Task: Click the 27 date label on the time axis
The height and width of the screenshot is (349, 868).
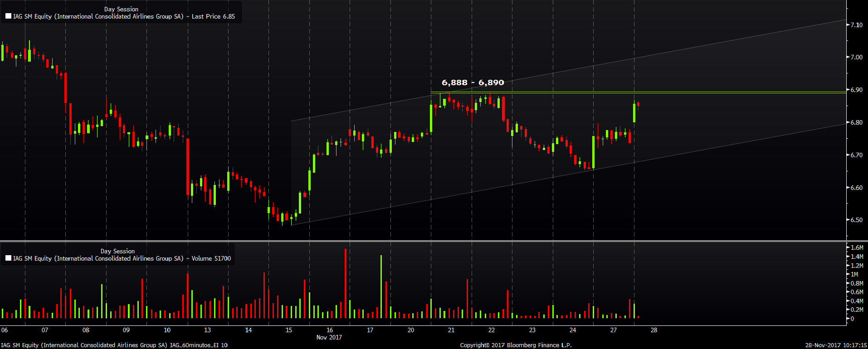Action: click(x=614, y=330)
